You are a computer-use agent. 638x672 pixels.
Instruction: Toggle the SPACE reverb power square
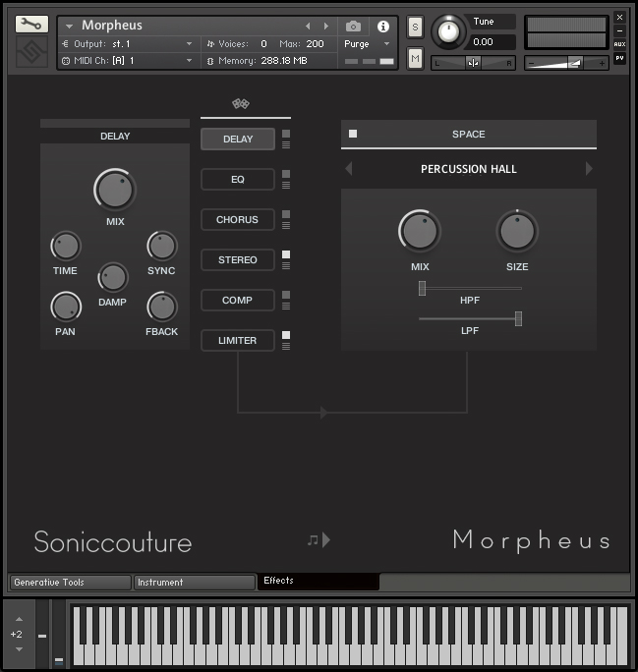click(353, 134)
